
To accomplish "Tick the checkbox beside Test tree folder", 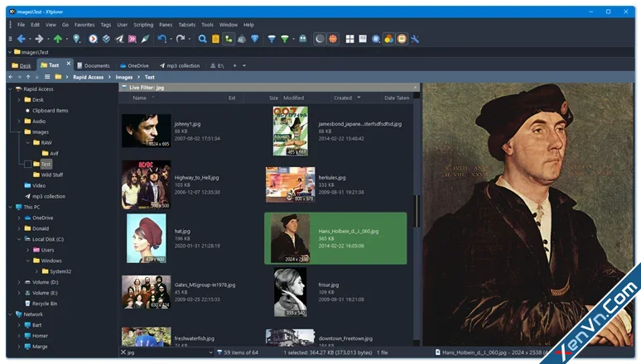I will (27, 164).
